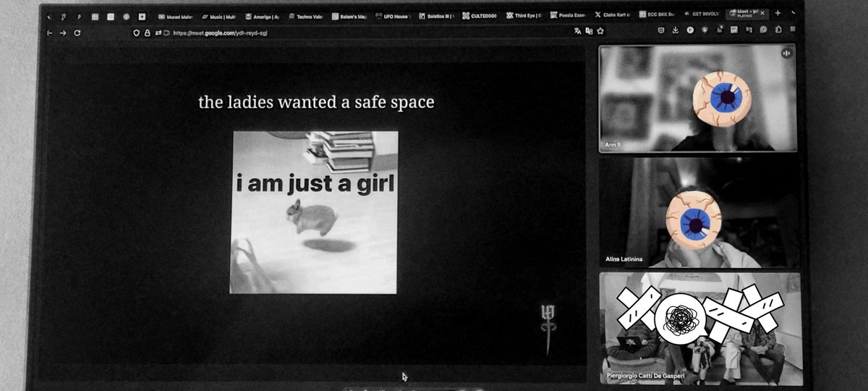Close the Meet tab with its X
The width and height of the screenshot is (868, 391).
click(x=762, y=14)
